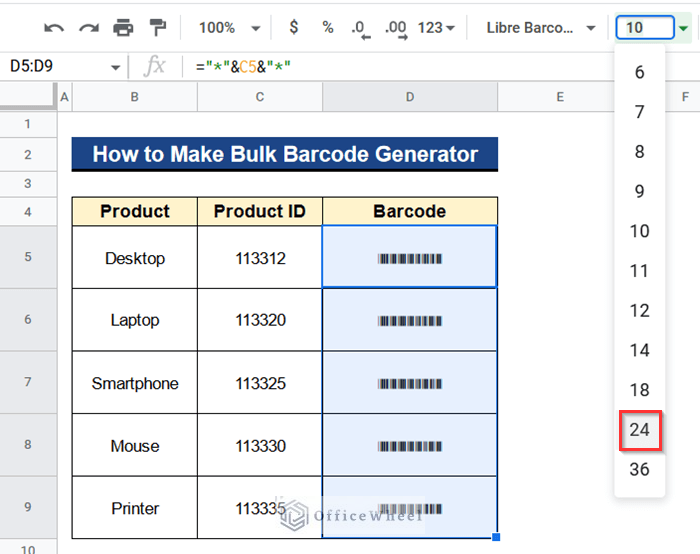Click the 'Barcode' header cell
The image size is (700, 554).
point(410,211)
